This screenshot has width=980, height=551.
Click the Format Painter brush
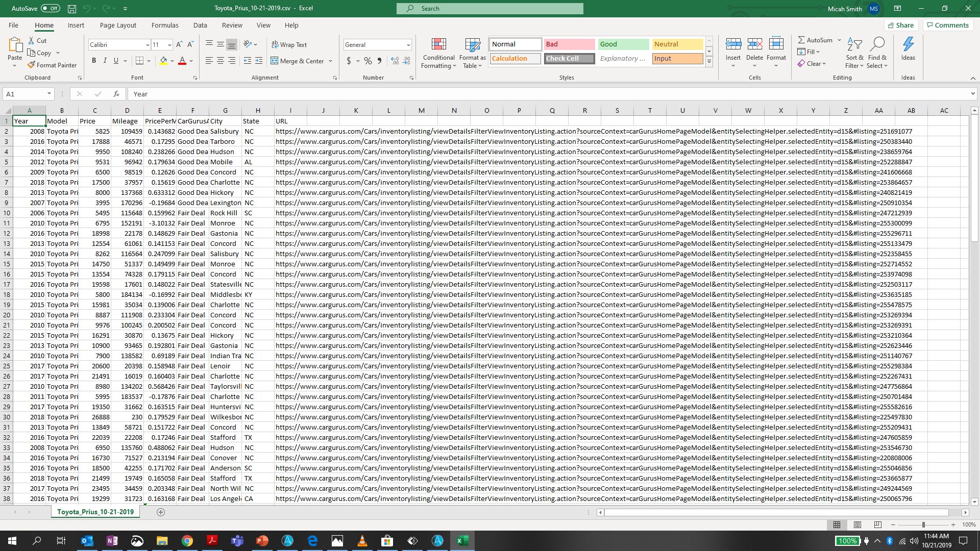[x=32, y=65]
